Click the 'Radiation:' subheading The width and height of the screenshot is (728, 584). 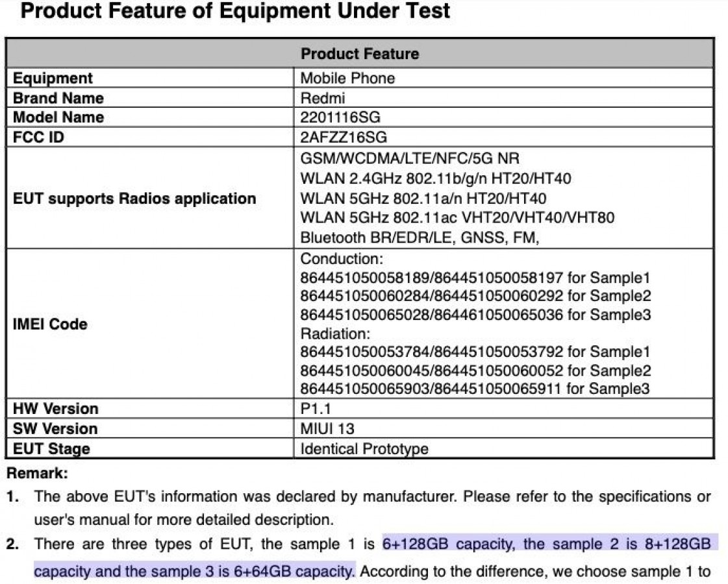coord(335,334)
